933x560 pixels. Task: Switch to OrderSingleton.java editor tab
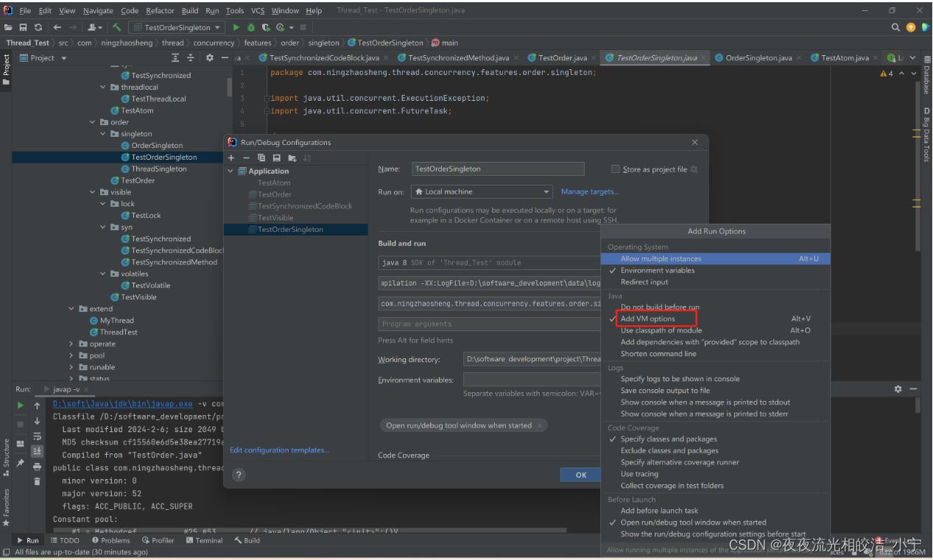[x=758, y=58]
